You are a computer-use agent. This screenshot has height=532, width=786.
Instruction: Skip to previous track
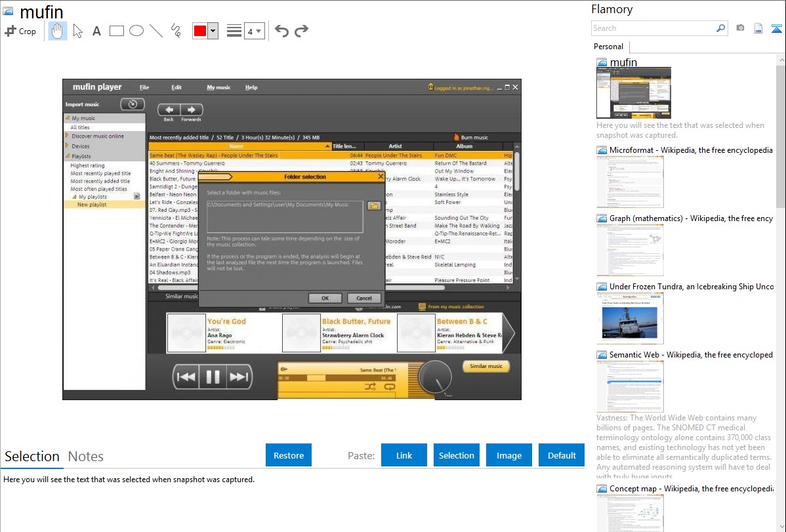click(x=186, y=377)
